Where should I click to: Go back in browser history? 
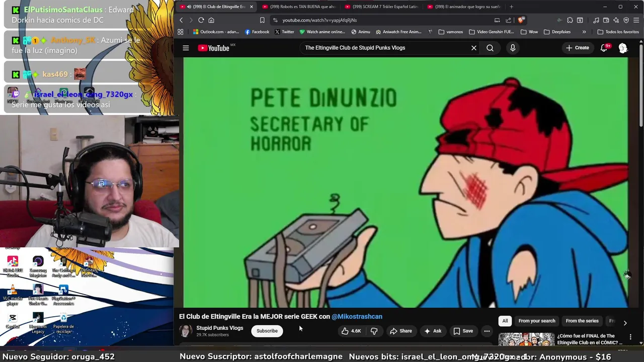pos(181,20)
